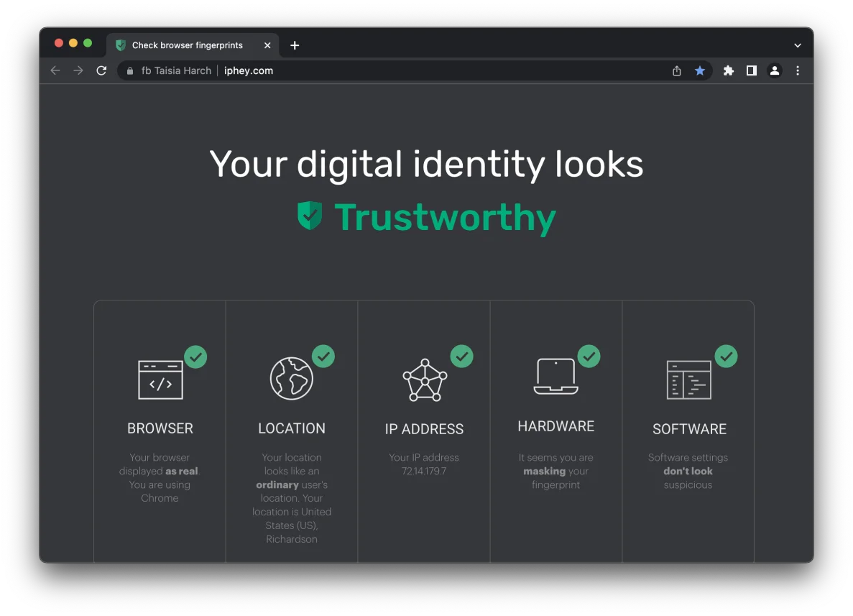Click the HARDWARE card heading

click(556, 426)
